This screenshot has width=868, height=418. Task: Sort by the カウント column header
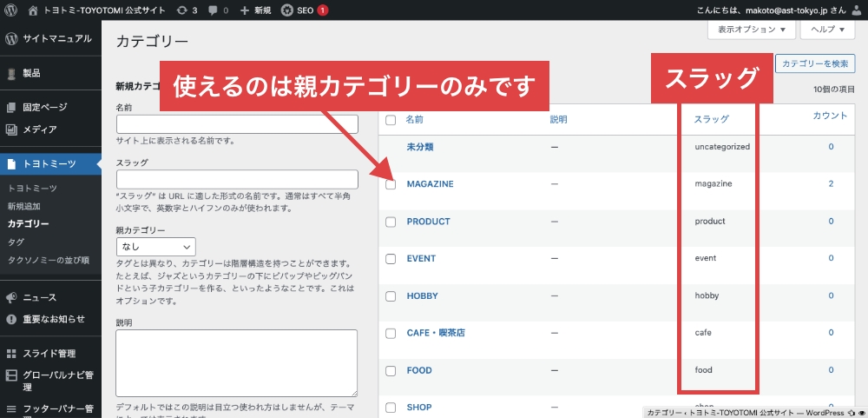pyautogui.click(x=830, y=116)
